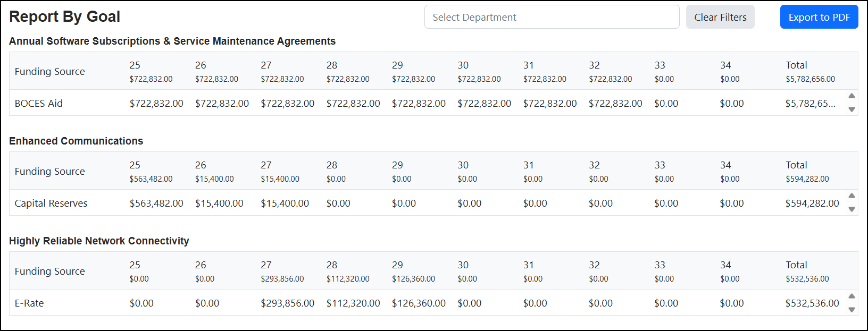Click the $293,856.00 E-Rate cell
Image resolution: width=868 pixels, height=331 pixels.
pos(287,303)
